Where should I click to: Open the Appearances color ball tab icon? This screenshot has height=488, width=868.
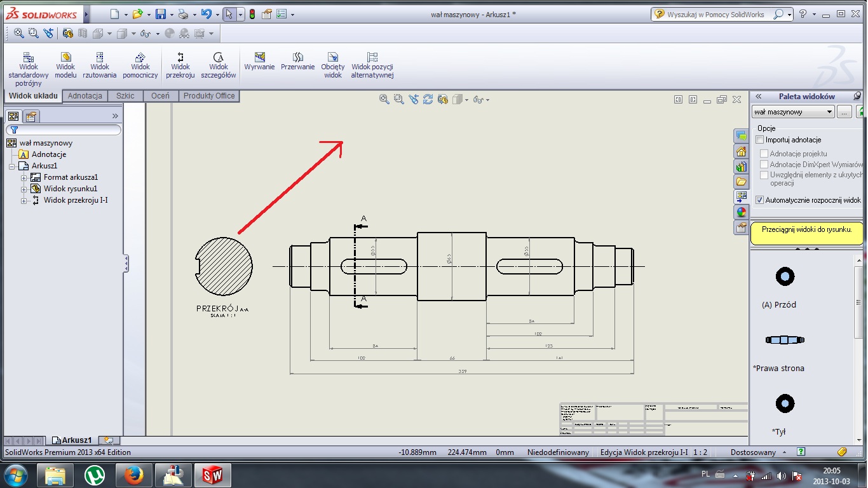pos(741,212)
